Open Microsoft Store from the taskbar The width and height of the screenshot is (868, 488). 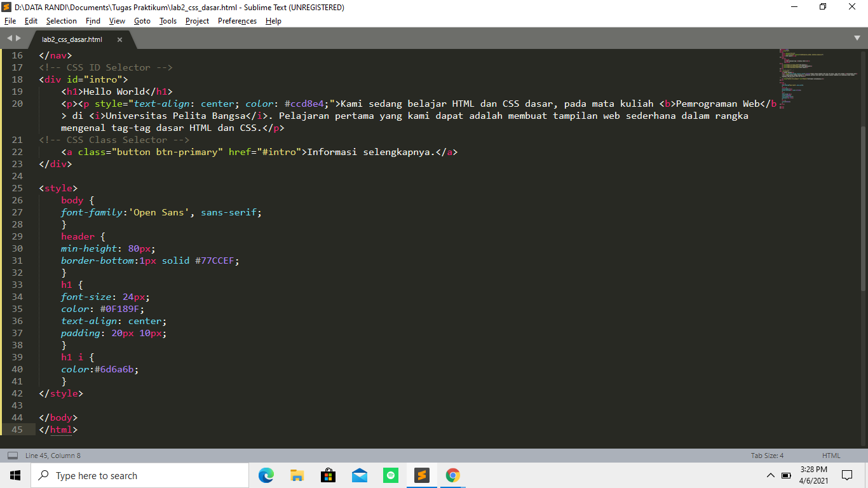coord(328,475)
